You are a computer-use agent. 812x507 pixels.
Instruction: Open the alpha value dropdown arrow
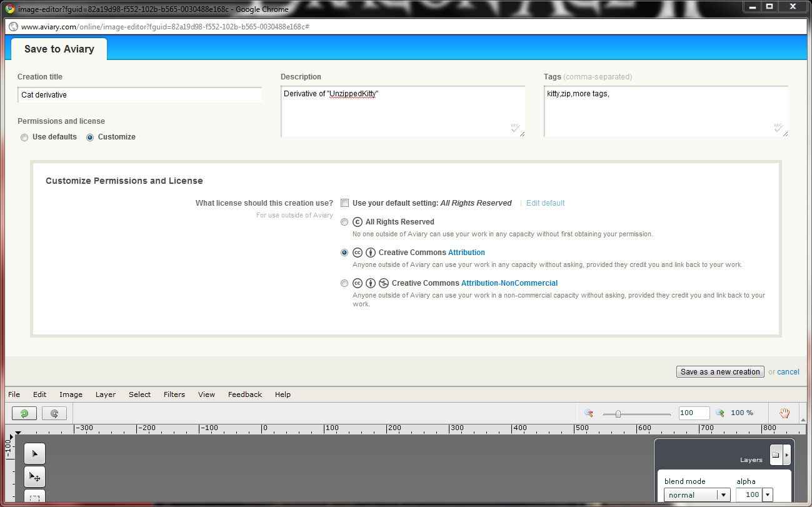(767, 495)
